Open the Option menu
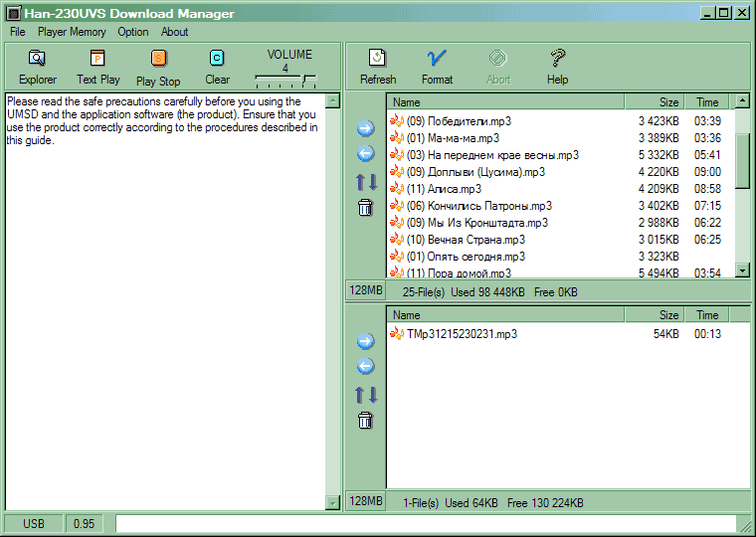 click(133, 32)
